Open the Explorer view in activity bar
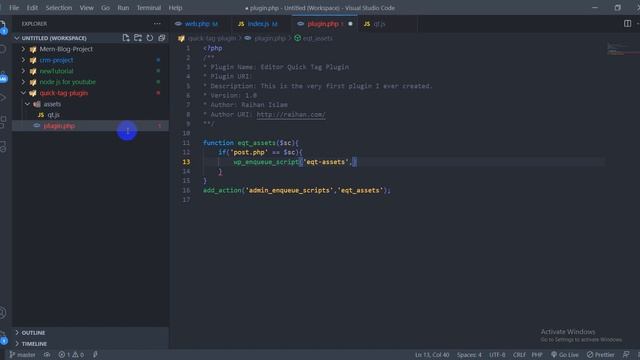The height and width of the screenshot is (360, 640). click(x=3, y=27)
